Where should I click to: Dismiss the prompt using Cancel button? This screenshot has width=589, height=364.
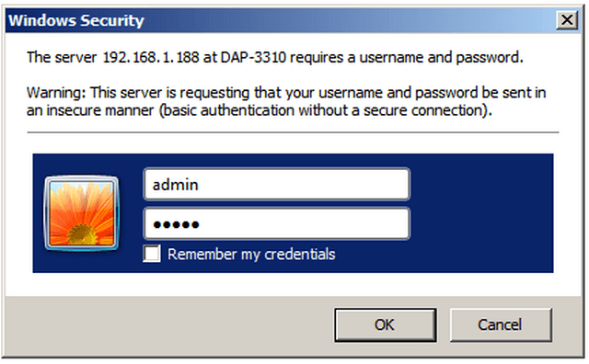tap(501, 325)
